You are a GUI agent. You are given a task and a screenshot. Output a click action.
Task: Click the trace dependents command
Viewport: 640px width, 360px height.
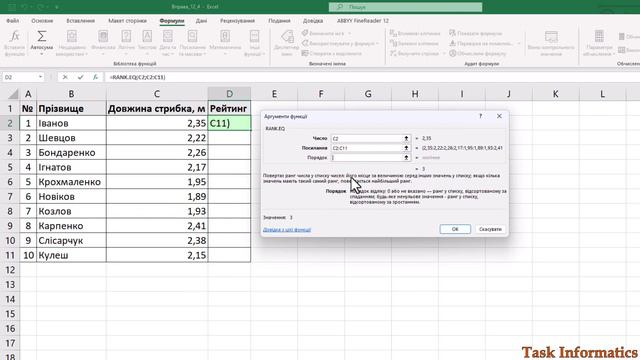click(414, 43)
